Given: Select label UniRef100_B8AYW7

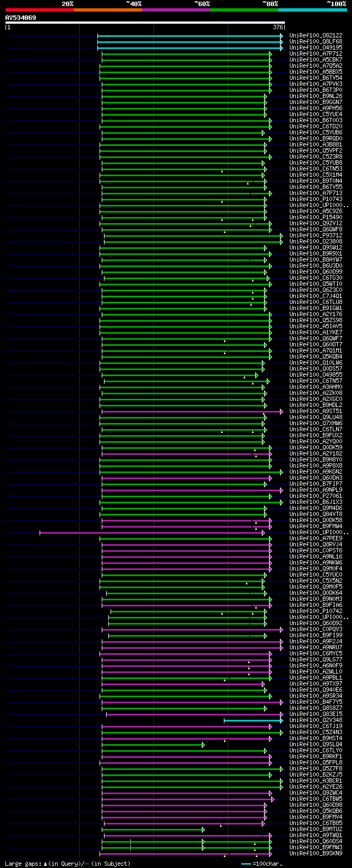Looking at the screenshot, I should [316, 259].
